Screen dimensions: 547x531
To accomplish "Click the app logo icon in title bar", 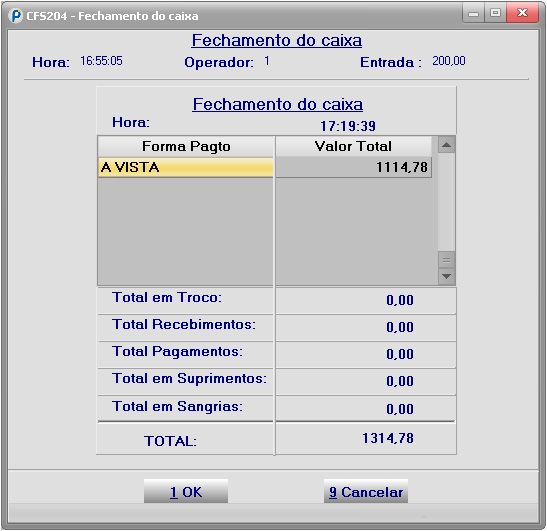I will (x=15, y=16).
